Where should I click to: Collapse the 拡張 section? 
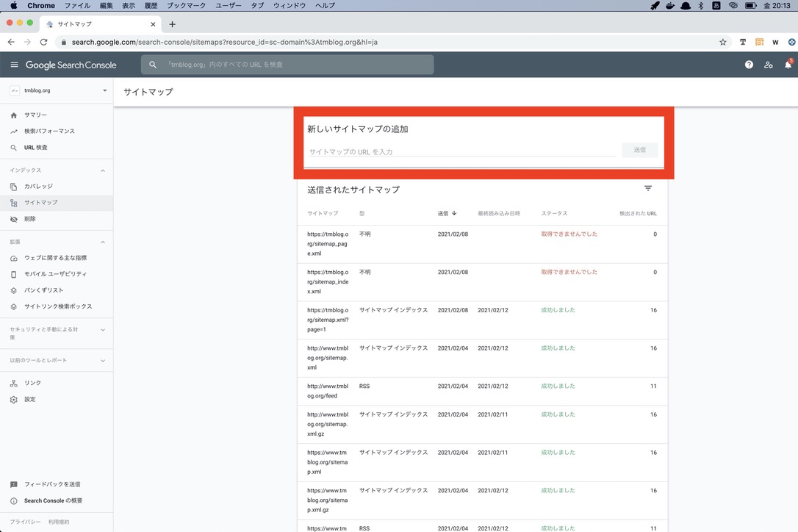pyautogui.click(x=103, y=242)
